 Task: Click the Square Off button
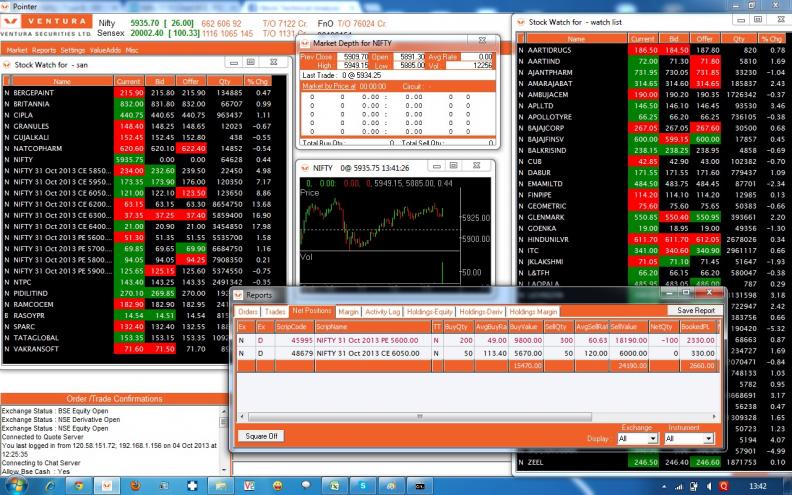[261, 436]
